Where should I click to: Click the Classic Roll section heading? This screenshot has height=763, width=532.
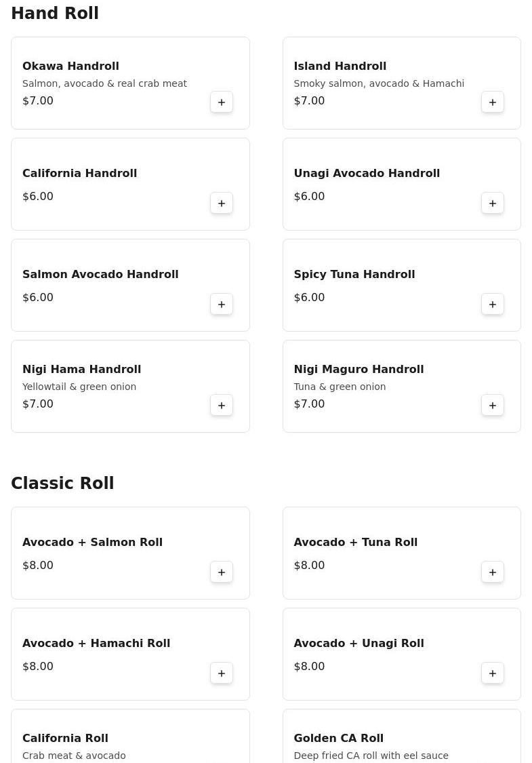62,484
